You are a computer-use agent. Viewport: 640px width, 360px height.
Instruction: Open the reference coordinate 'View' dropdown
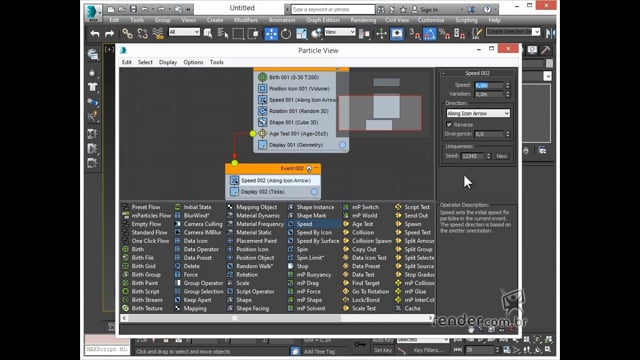(340, 32)
